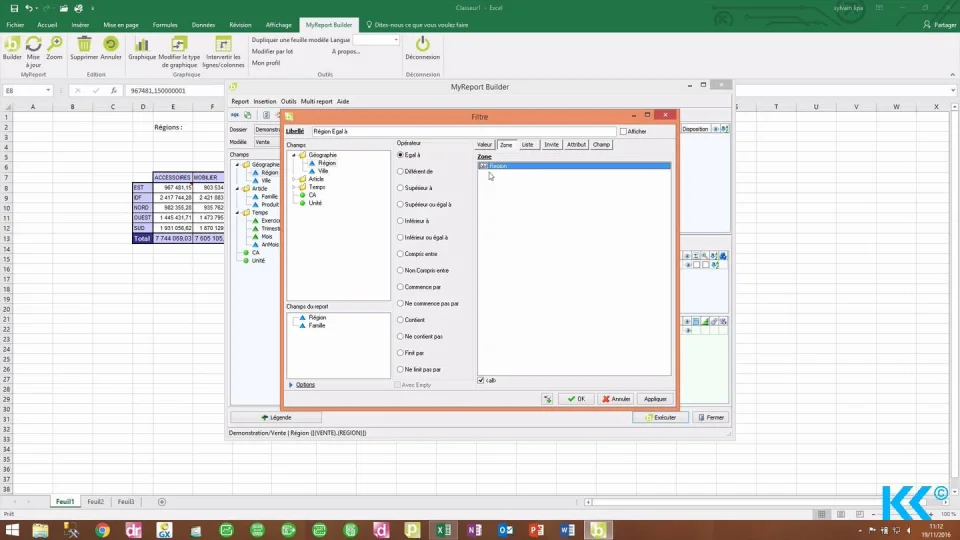The height and width of the screenshot is (540, 960).
Task: Click Annuler in the Filtre dialog
Action: (x=616, y=399)
